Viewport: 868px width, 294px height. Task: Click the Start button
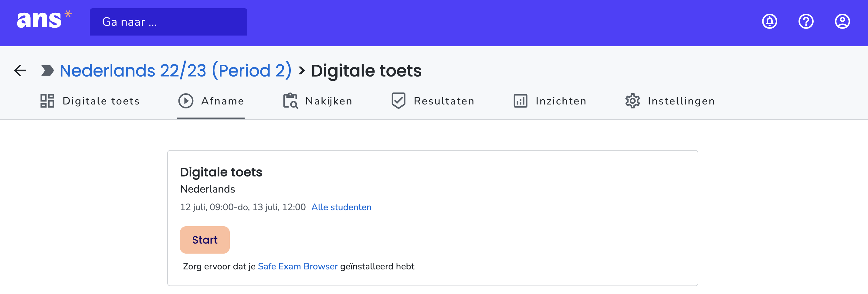click(205, 240)
